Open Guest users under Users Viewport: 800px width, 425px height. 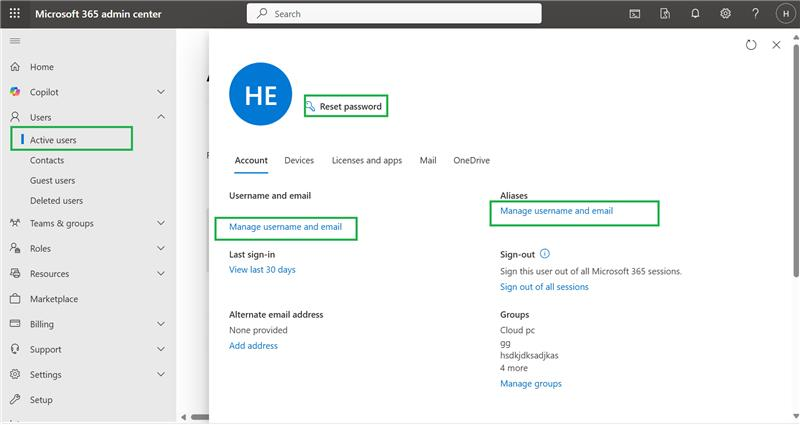coord(53,180)
